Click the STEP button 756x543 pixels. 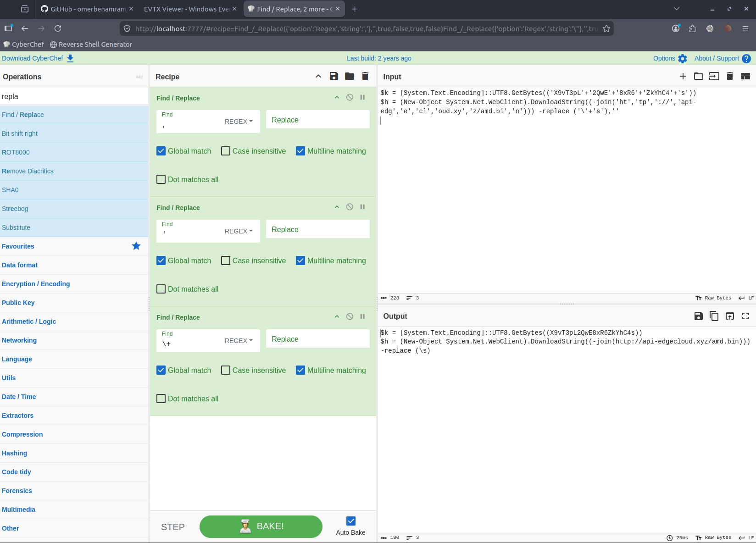point(173,527)
